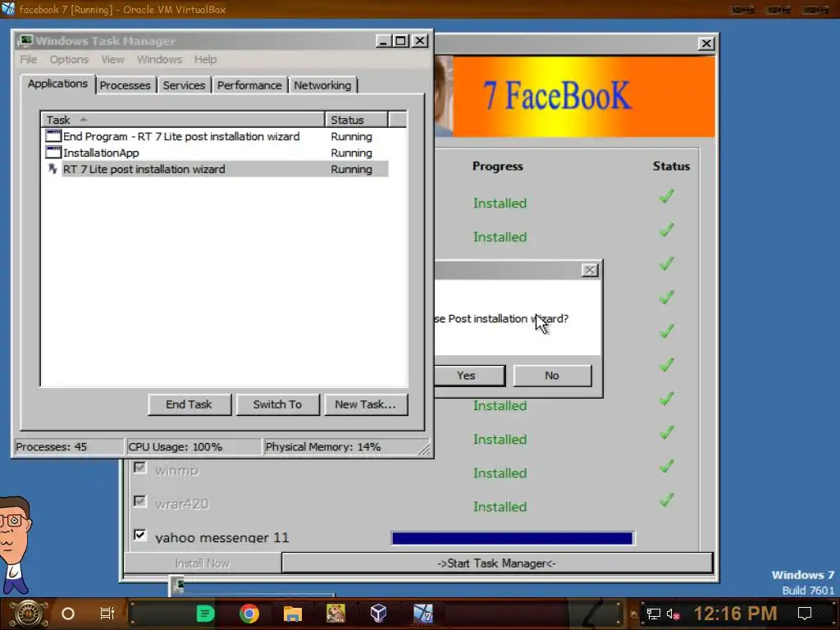Select RT 7 Lite post installation wizard row
840x630 pixels.
coord(216,169)
